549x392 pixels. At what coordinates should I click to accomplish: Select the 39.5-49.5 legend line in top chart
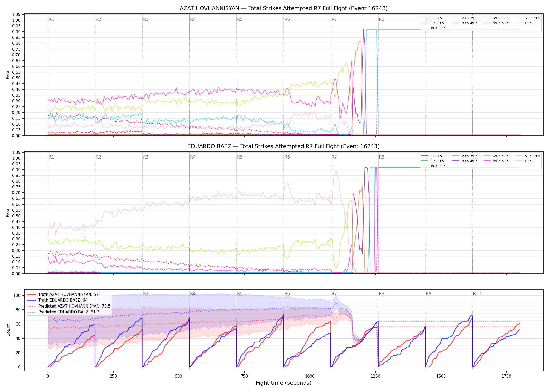[465, 23]
